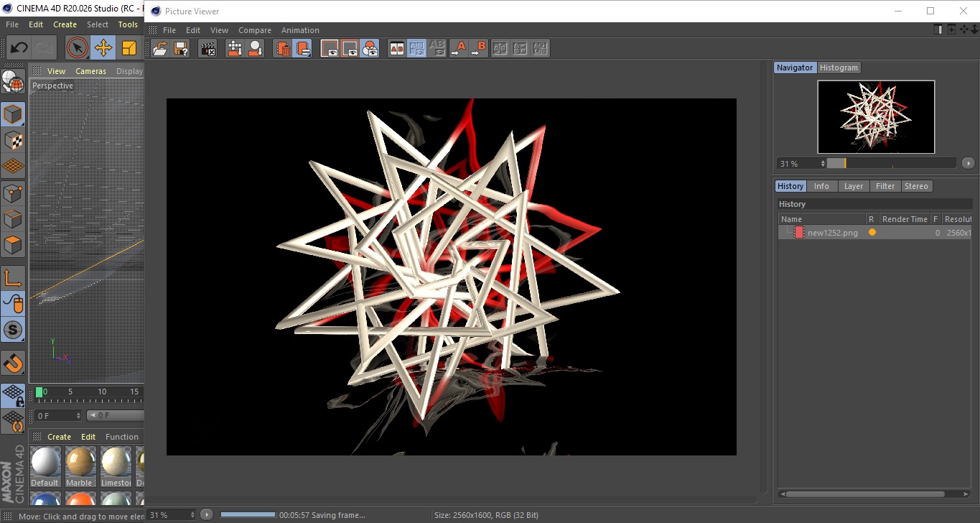Open the Animation menu

pyautogui.click(x=300, y=30)
